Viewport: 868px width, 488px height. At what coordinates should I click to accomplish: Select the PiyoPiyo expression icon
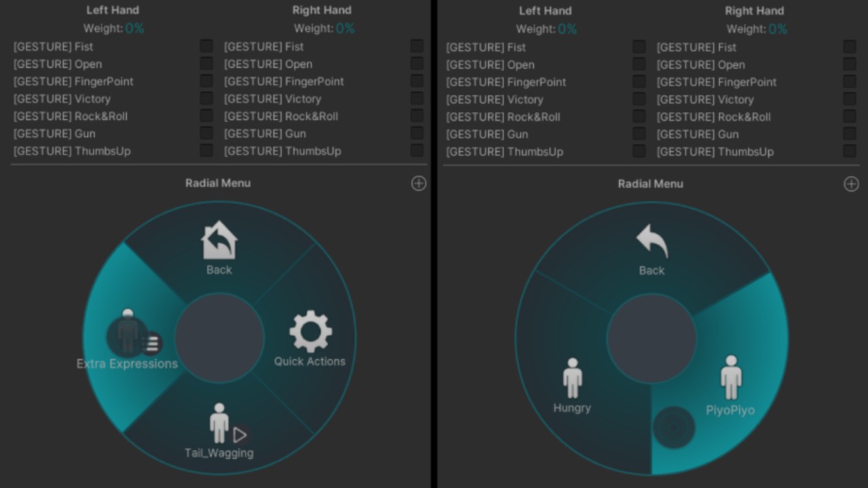730,378
